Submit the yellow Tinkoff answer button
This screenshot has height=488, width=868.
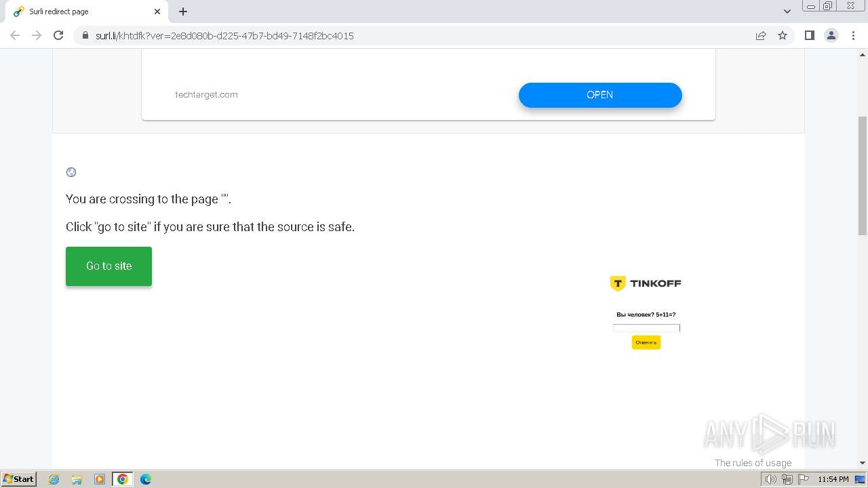coord(646,342)
